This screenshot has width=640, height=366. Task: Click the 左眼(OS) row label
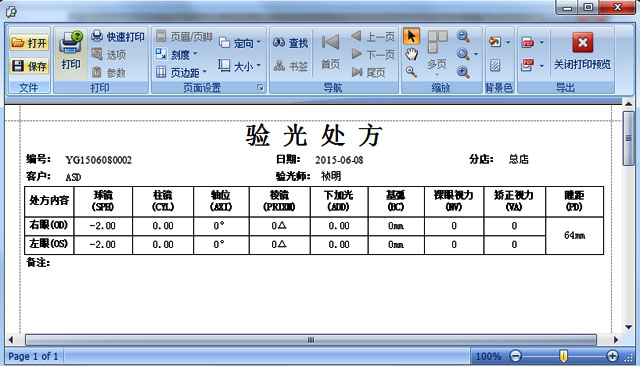tap(49, 244)
